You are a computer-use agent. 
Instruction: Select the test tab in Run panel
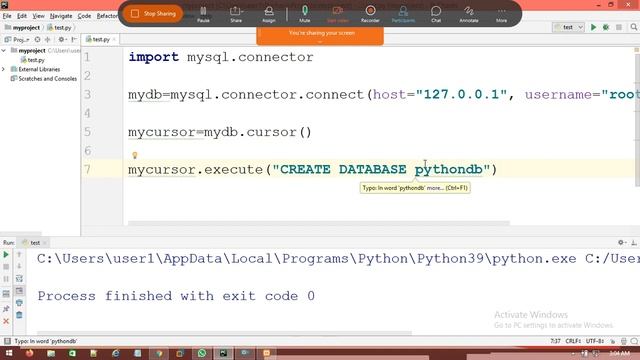click(32, 243)
